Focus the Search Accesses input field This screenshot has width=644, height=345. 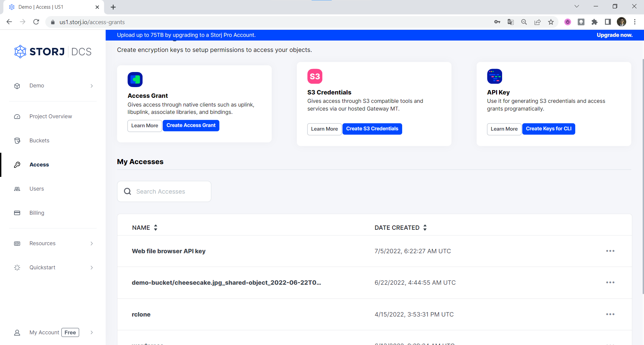(164, 191)
